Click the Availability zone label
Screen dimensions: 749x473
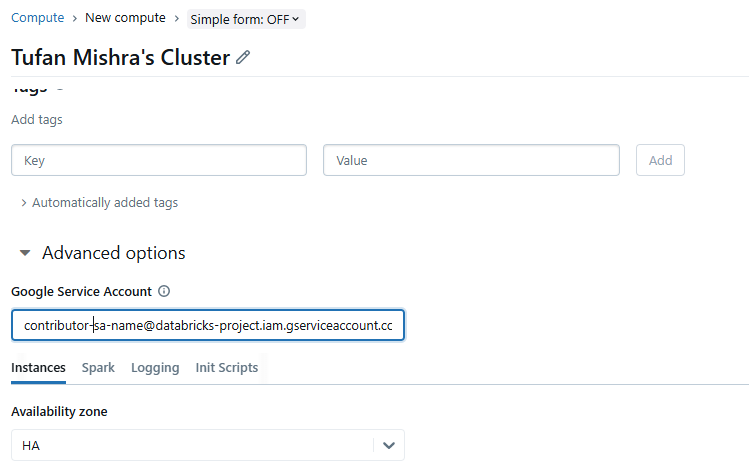(59, 412)
